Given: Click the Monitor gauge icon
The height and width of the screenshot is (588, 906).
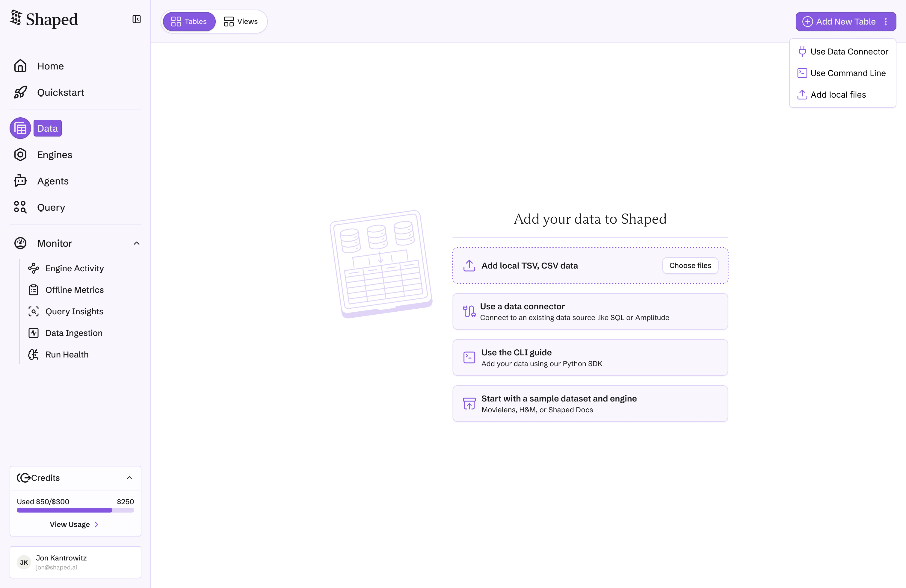Looking at the screenshot, I should (20, 243).
